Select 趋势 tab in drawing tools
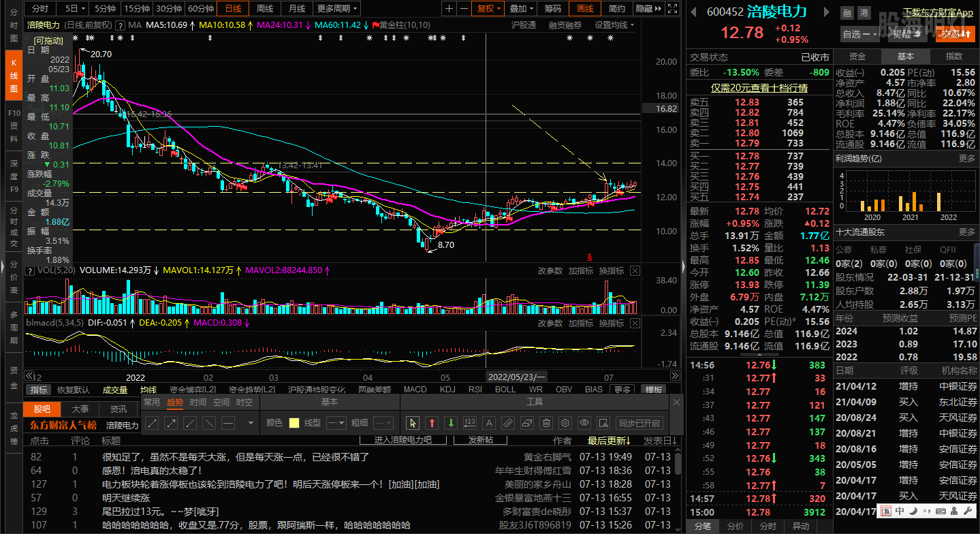 pos(175,403)
